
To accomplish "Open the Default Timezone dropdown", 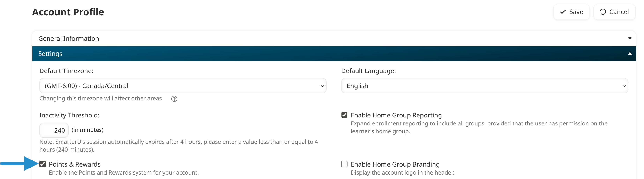I will [x=182, y=86].
